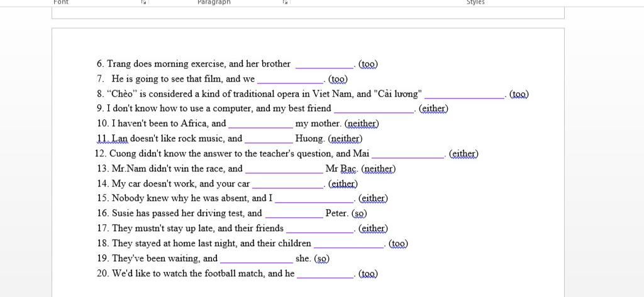
Task: Click the sentence 'Cuong didn't know the answer to the teacher's question'
Action: coord(221,154)
